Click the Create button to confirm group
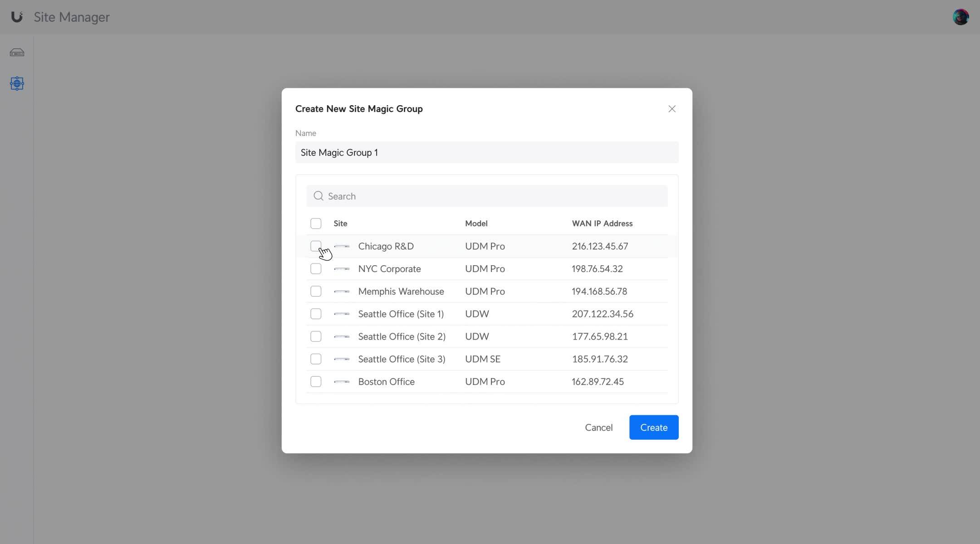The image size is (980, 544). tap(653, 427)
